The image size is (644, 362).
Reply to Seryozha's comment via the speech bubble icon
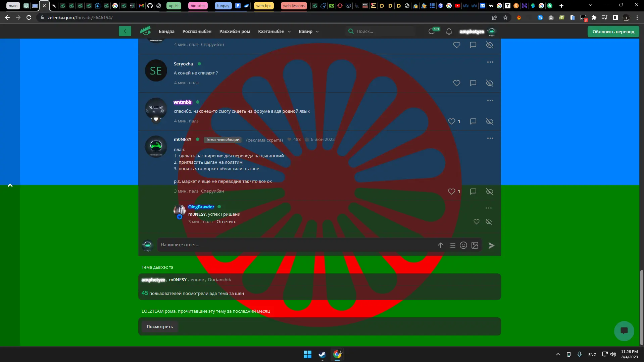[x=473, y=83]
